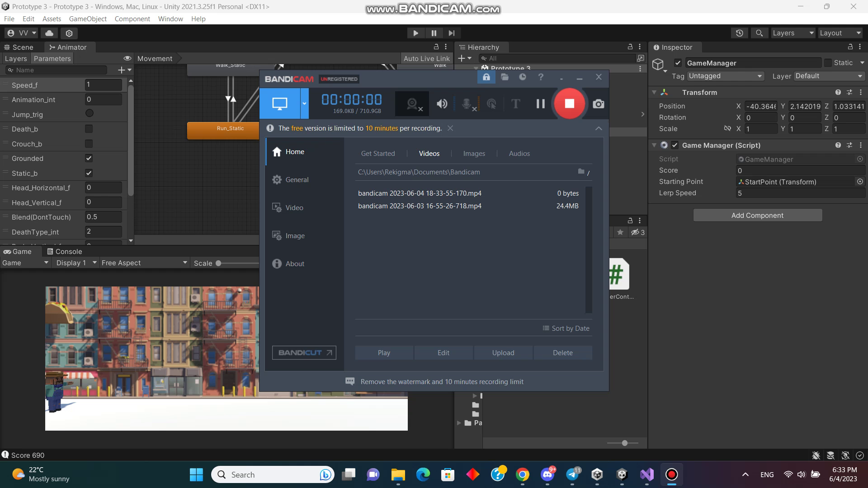Viewport: 868px width, 488px height.
Task: Open the Layer Default dropdown
Action: click(829, 76)
